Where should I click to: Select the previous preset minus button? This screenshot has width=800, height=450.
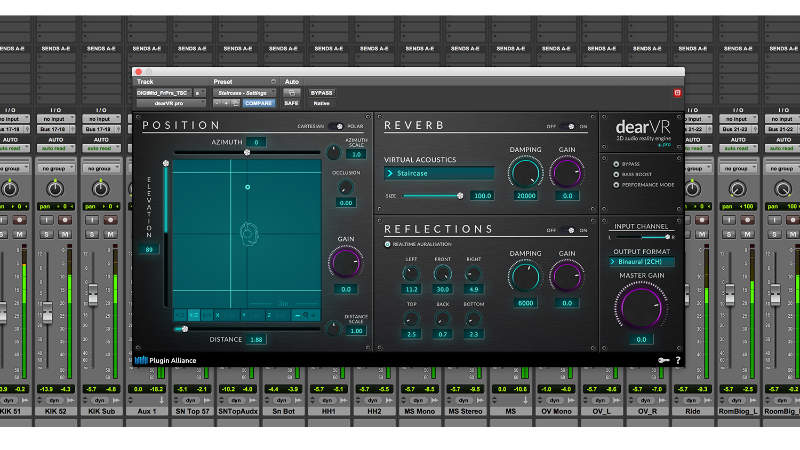pos(218,103)
